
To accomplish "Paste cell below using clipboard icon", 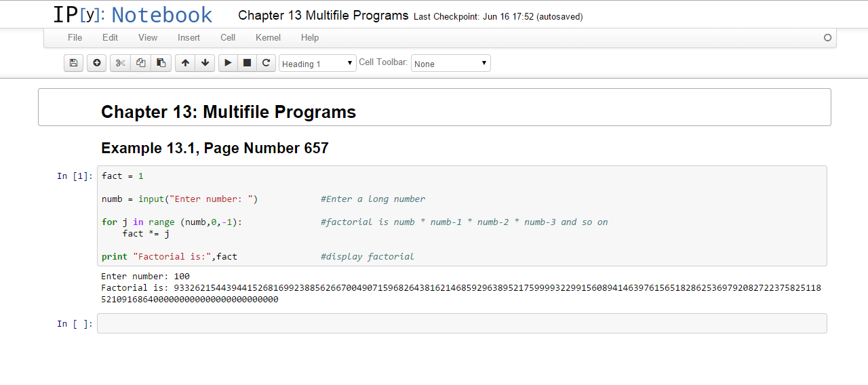I will (161, 63).
